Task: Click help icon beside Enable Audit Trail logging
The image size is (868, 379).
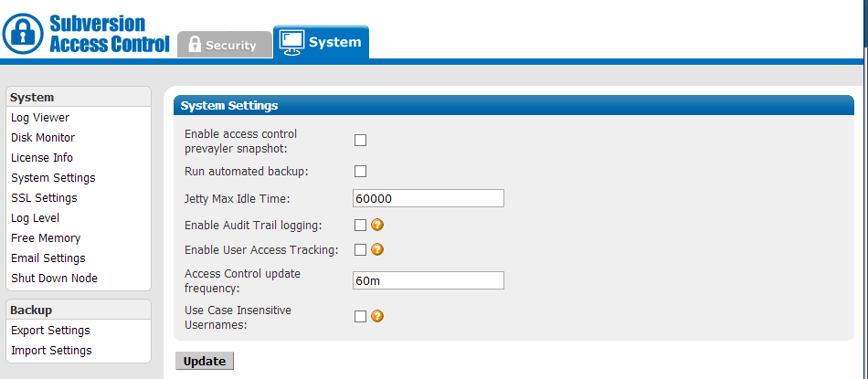Action: click(377, 225)
